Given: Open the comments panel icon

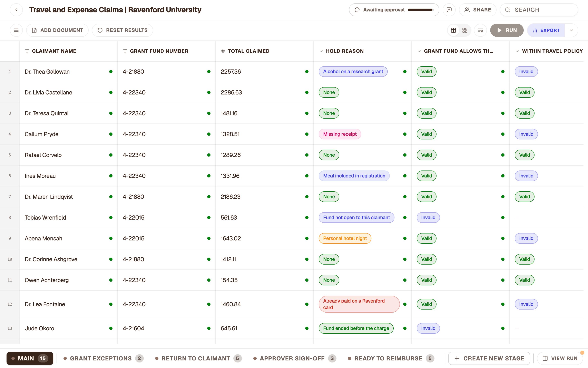Looking at the screenshot, I should pos(449,10).
